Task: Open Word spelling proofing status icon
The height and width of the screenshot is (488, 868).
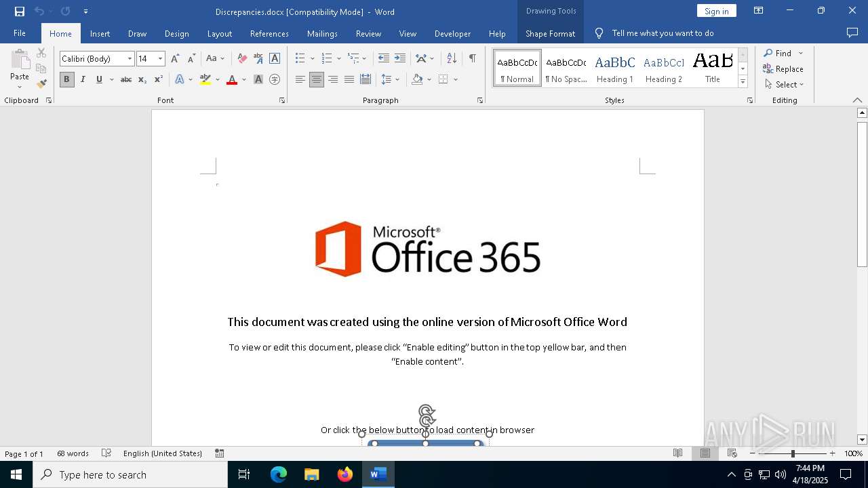Action: coord(106,453)
